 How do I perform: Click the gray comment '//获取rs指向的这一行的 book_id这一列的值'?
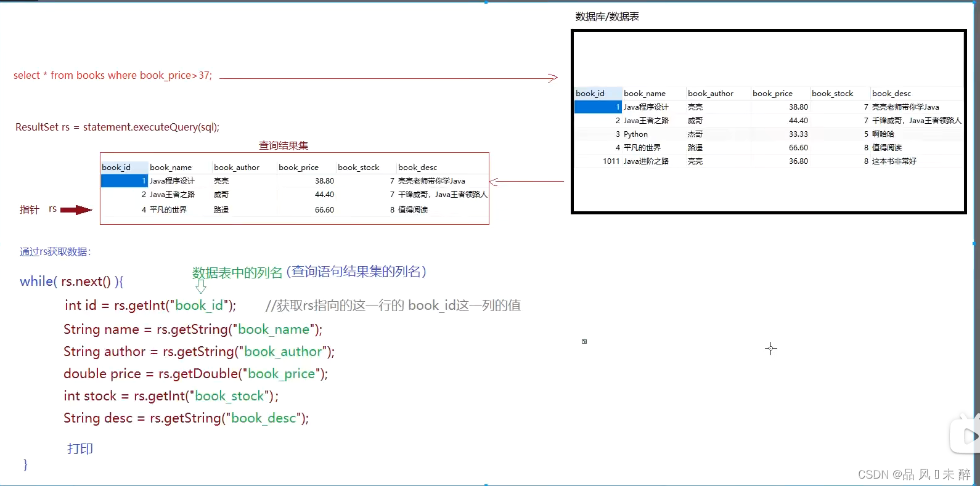click(x=393, y=306)
